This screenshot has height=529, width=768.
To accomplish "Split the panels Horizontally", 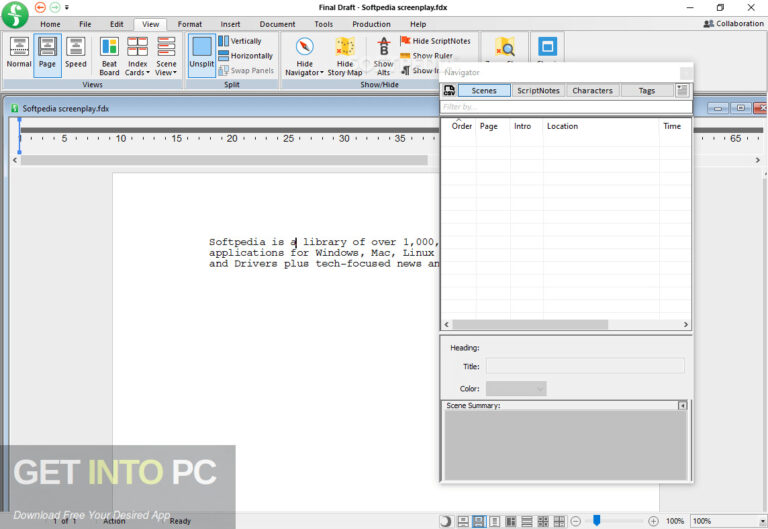I will 245,56.
